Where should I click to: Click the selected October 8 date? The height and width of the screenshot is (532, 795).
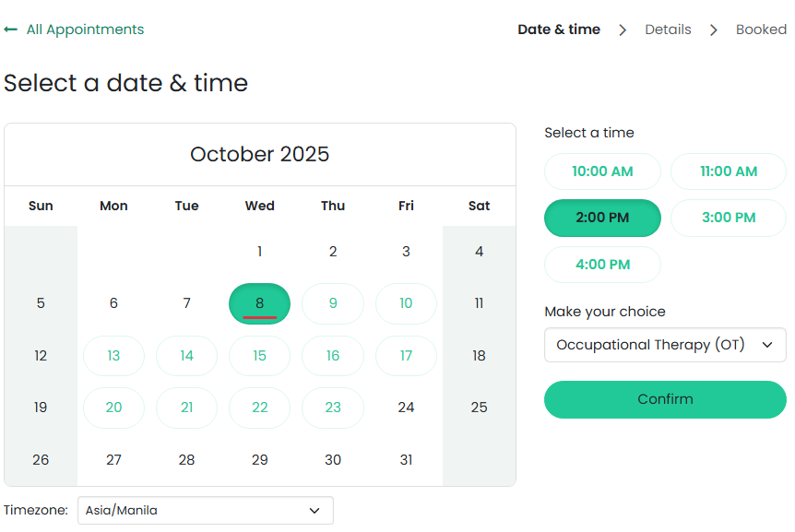click(x=259, y=303)
